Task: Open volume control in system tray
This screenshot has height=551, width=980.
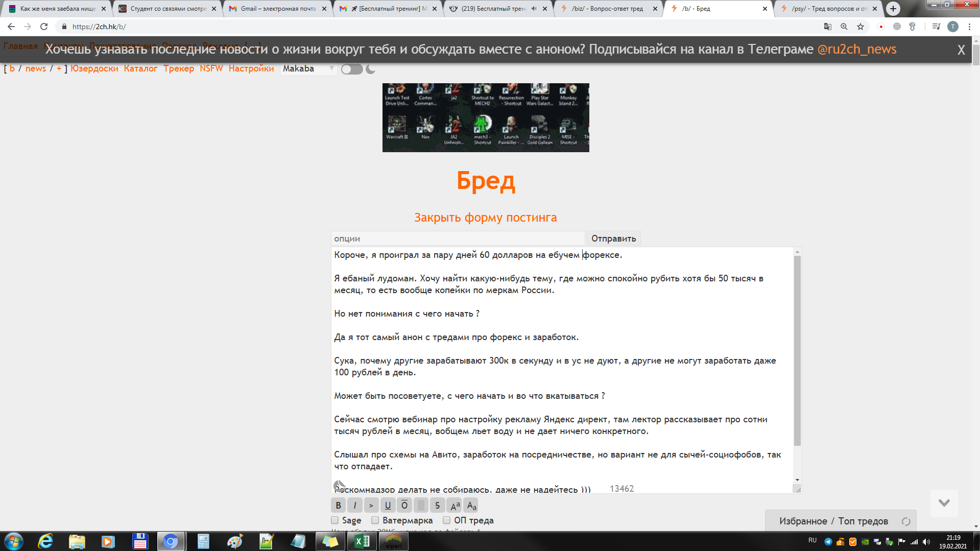Action: (926, 542)
